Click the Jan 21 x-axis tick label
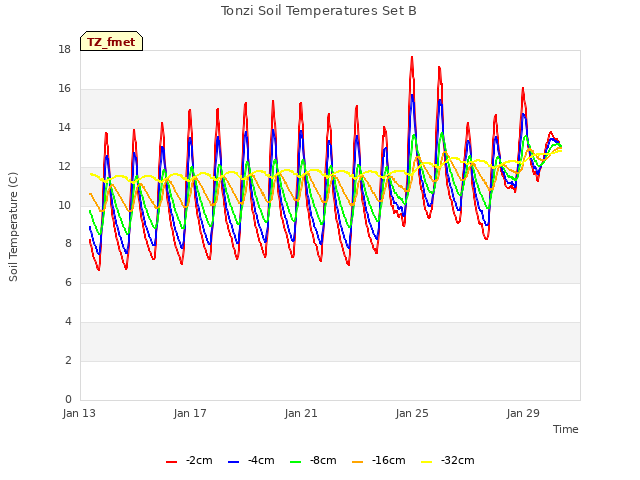The image size is (640, 480). pos(301,413)
